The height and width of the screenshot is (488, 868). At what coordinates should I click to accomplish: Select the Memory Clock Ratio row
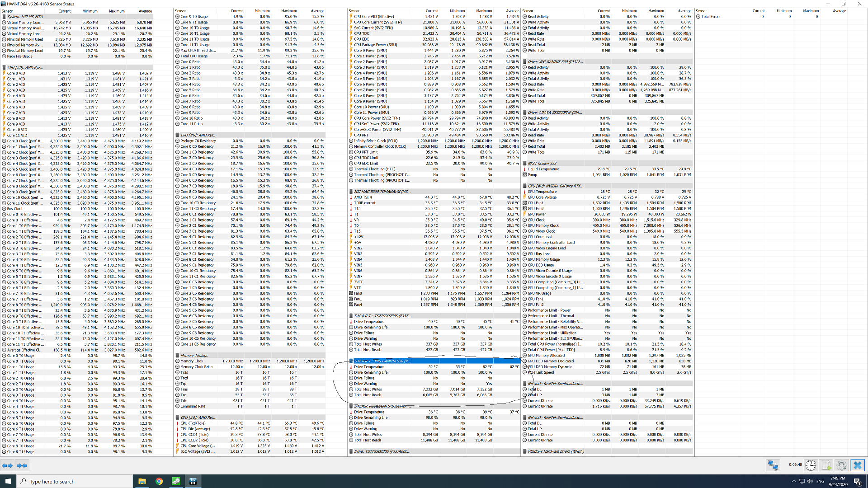point(250,367)
